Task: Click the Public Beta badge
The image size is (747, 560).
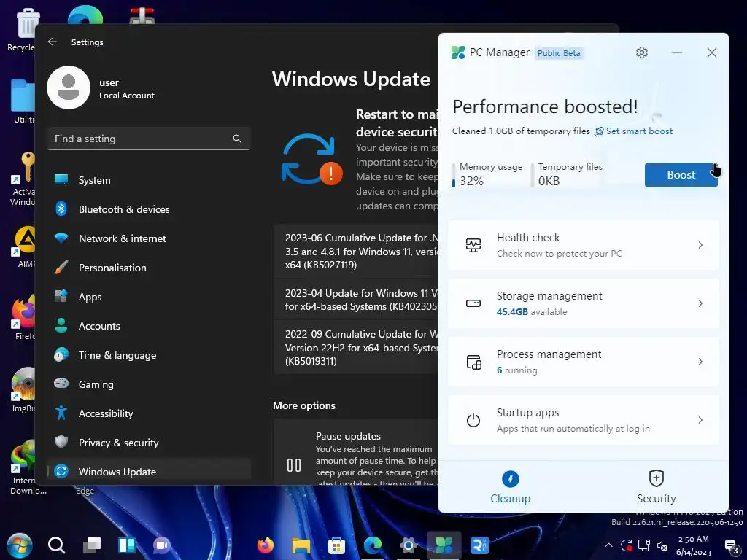Action: tap(559, 52)
